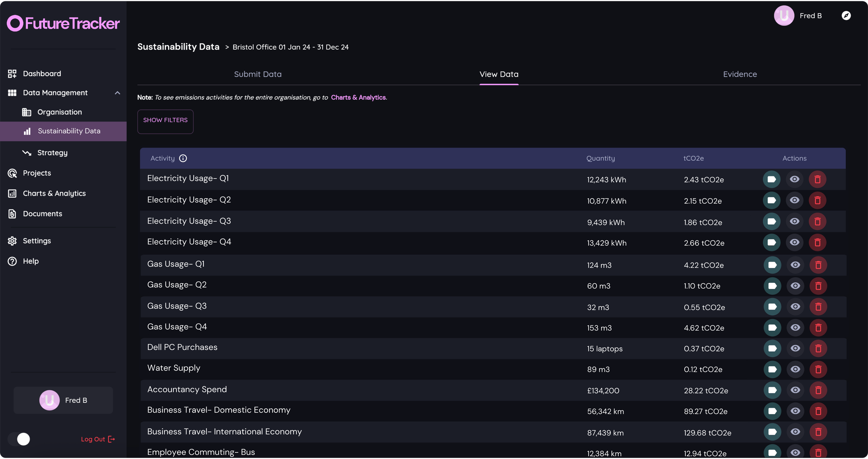Viewport: 868px width, 459px height.
Task: Open Dashboard from the sidebar
Action: tap(42, 74)
